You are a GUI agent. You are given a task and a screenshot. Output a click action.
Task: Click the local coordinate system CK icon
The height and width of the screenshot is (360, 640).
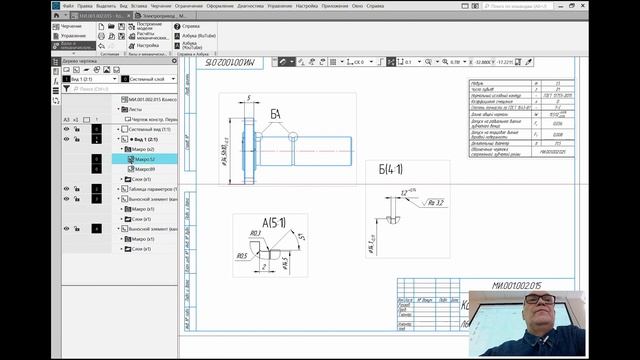click(x=350, y=62)
